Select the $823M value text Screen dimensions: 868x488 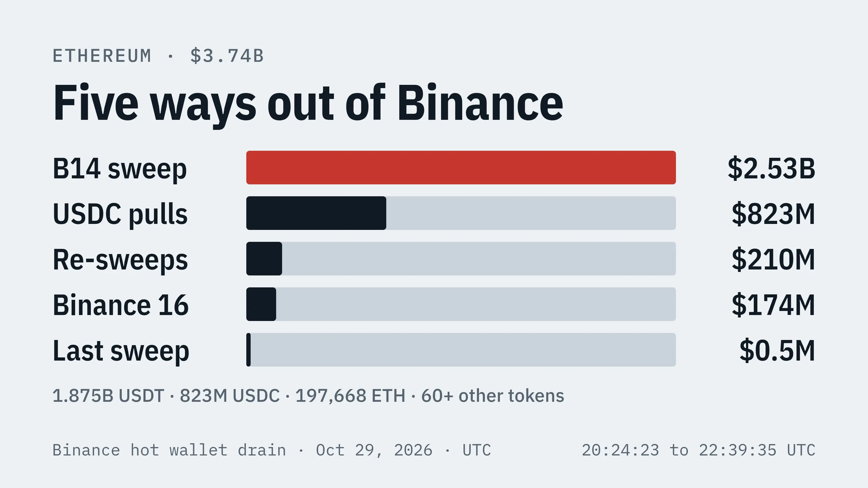pyautogui.click(x=773, y=214)
